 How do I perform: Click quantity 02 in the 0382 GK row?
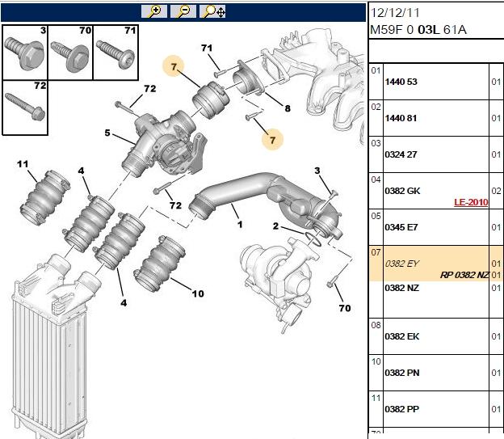point(496,191)
